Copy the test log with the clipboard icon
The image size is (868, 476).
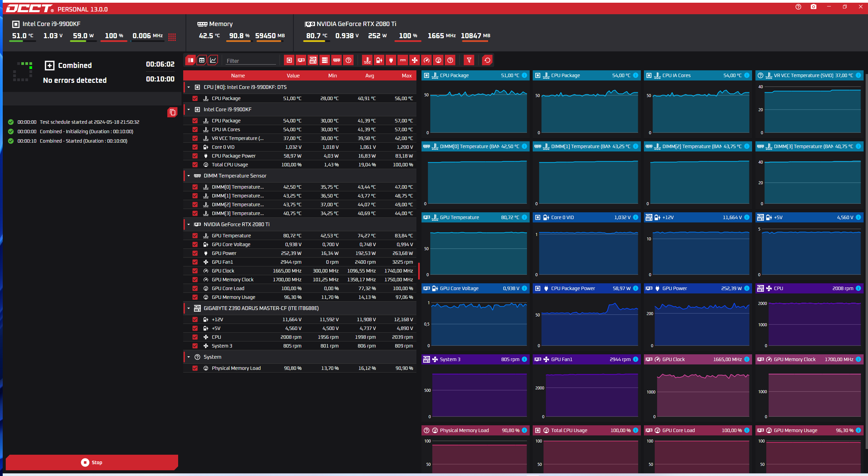[x=172, y=112]
